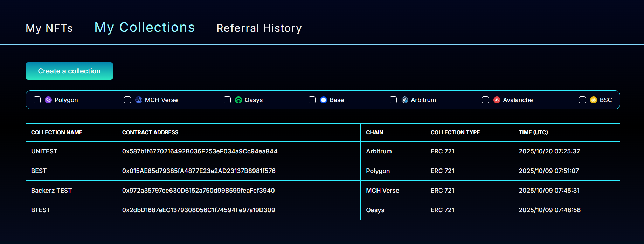Select the Arbitrum filter checkbox
The image size is (644, 244).
(x=393, y=100)
